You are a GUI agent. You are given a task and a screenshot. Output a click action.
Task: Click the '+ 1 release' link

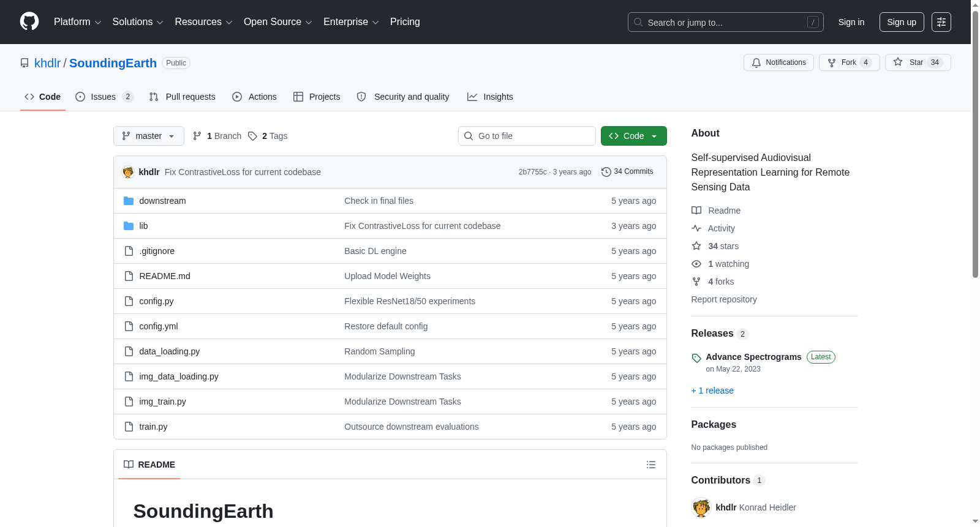(x=712, y=391)
